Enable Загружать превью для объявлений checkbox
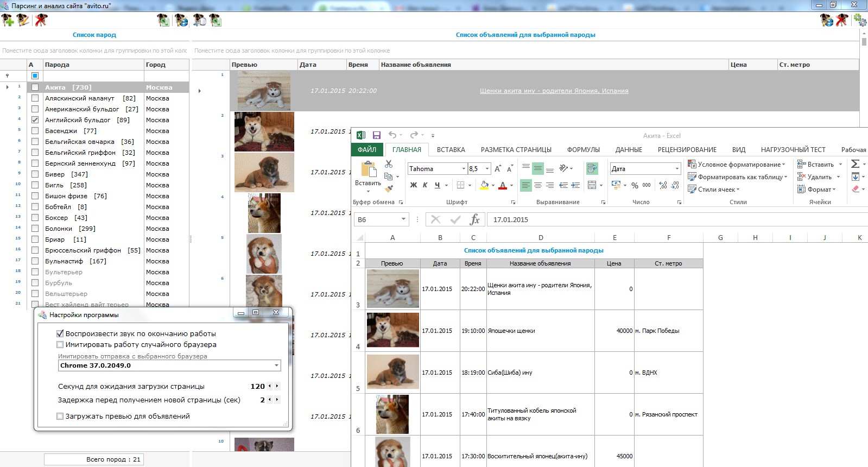Image resolution: width=868 pixels, height=467 pixels. 60,416
